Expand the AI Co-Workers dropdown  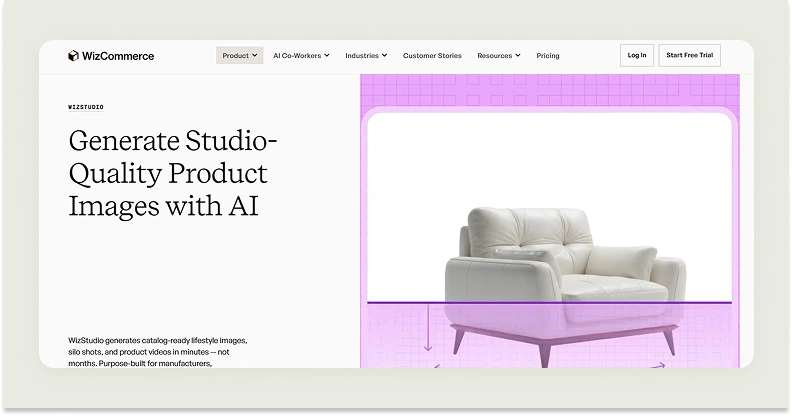(301, 56)
